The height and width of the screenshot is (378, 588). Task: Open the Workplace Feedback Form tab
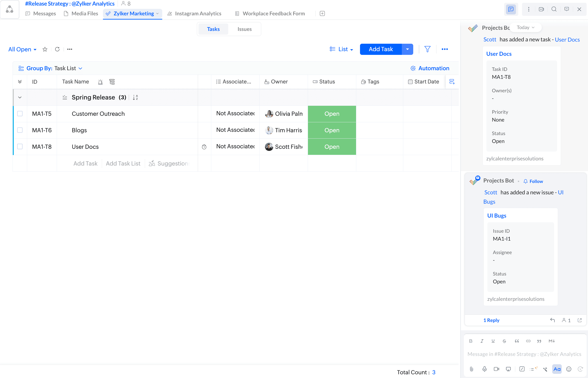(x=270, y=13)
